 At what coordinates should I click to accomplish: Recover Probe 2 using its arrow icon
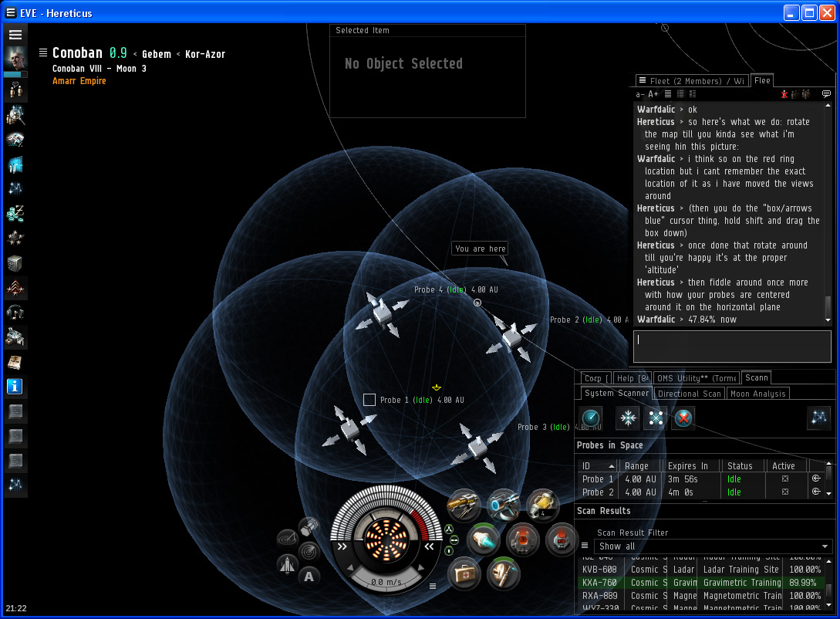tap(816, 492)
